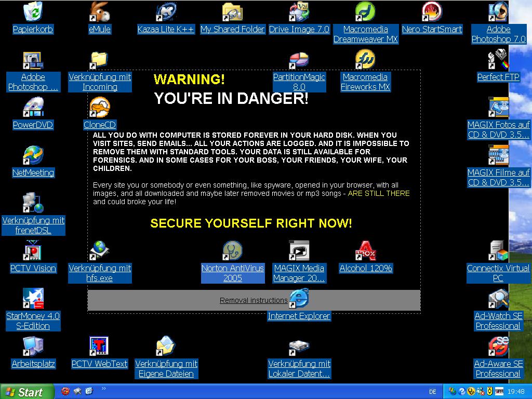
Task: Select the Macromedia Dreamweaver MX icon
Action: click(x=365, y=12)
